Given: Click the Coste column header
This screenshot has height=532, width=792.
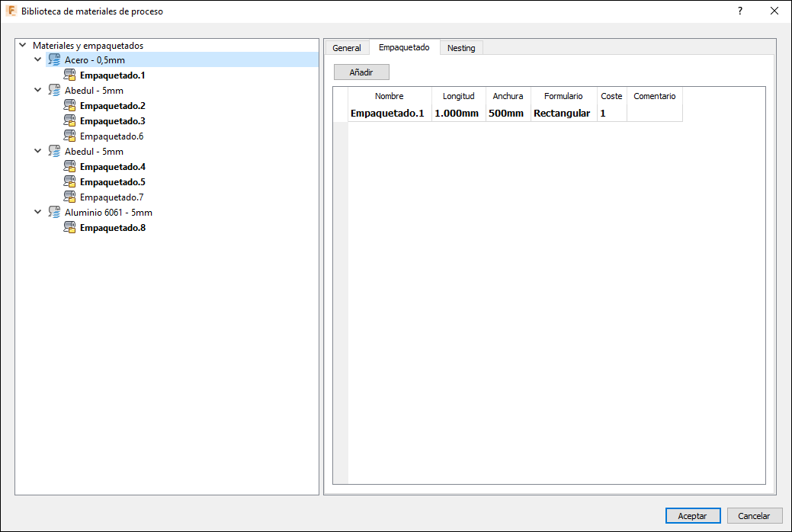Looking at the screenshot, I should click(x=611, y=96).
